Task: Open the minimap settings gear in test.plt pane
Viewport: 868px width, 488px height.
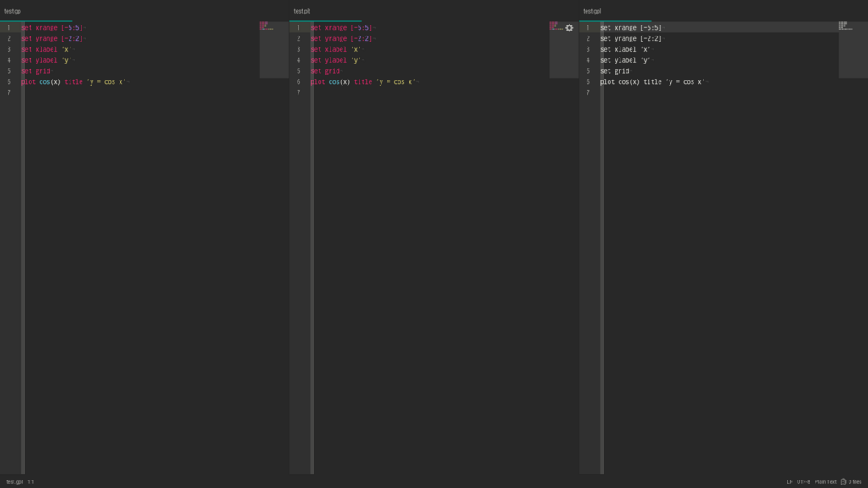Action: 569,28
